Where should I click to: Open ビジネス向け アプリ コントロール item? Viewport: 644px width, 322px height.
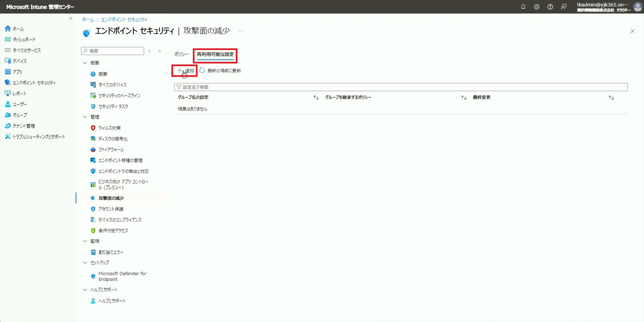click(123, 184)
